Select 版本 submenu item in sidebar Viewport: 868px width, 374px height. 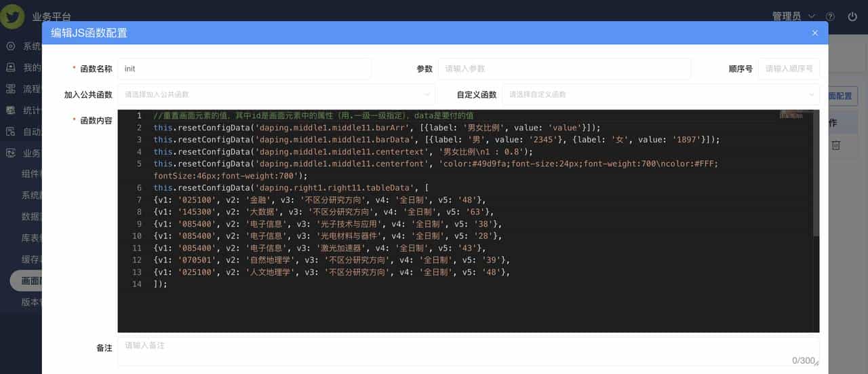coord(31,302)
